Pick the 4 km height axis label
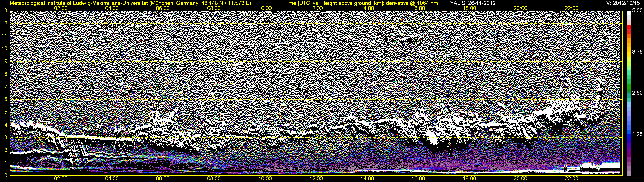The height and width of the screenshot is (182, 644). 6,125
